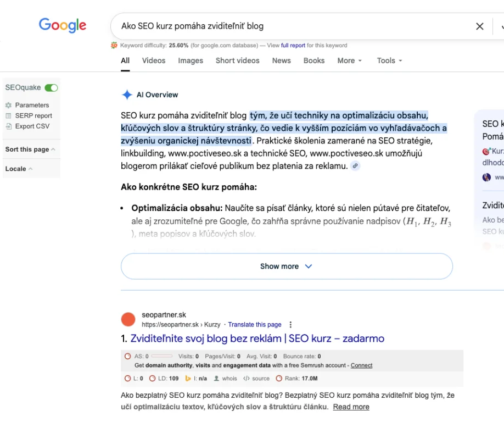The width and height of the screenshot is (504, 422).
Task: Expand the Sort this page section
Action: (x=30, y=149)
